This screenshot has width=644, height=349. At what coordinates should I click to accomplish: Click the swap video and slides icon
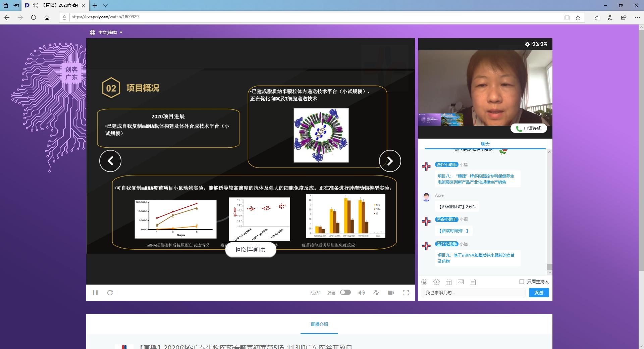click(x=376, y=293)
